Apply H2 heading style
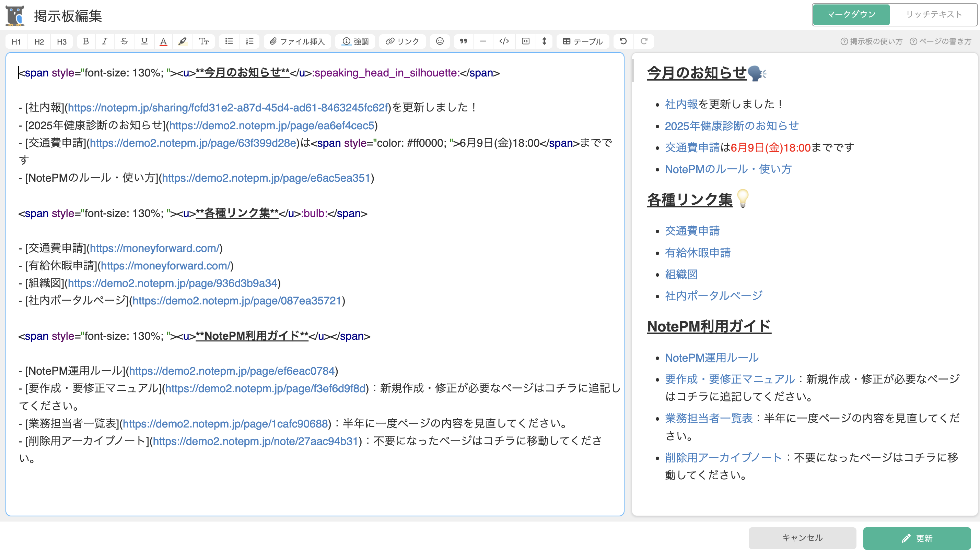The height and width of the screenshot is (554, 980). click(x=38, y=41)
